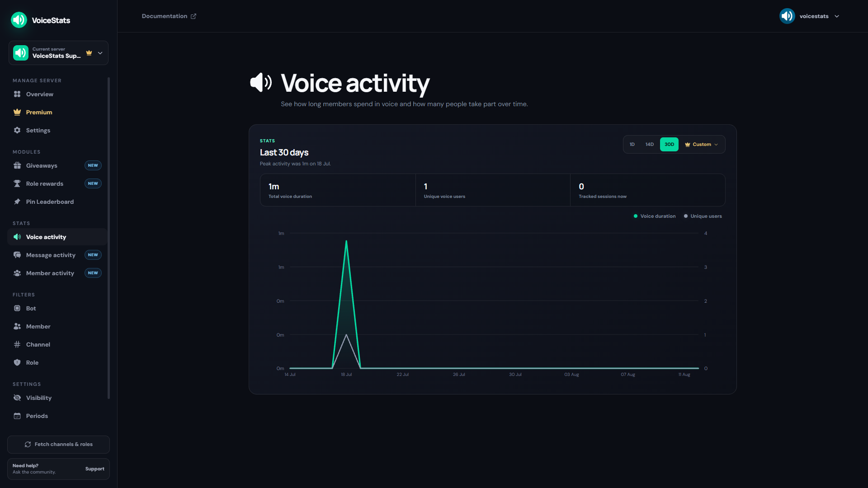Click the VoiceStats logo icon
Screen dimensions: 868x488
click(19, 20)
